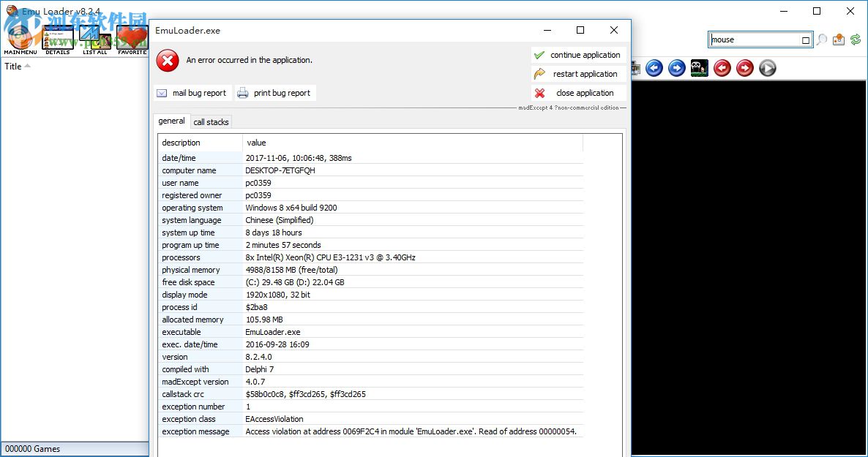Open the Main Menu view
The width and height of the screenshot is (868, 457).
[20, 38]
